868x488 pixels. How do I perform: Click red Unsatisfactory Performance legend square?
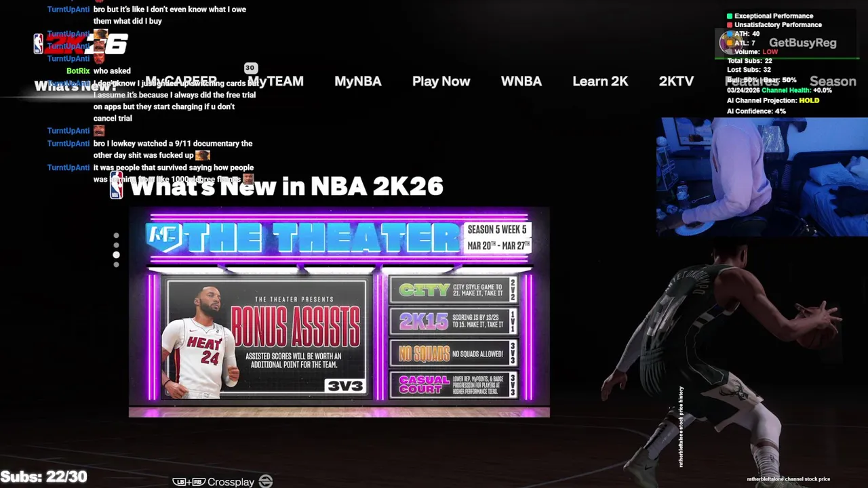pos(730,24)
